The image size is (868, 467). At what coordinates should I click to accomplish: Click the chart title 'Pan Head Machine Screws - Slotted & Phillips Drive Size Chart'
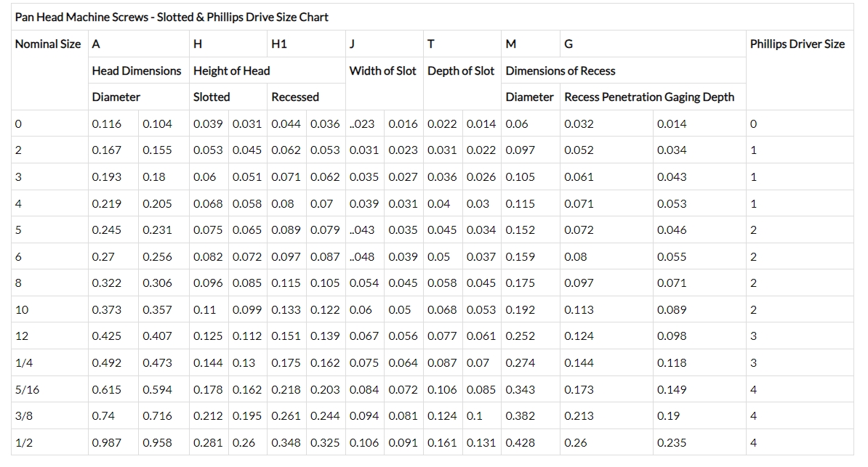tap(172, 17)
